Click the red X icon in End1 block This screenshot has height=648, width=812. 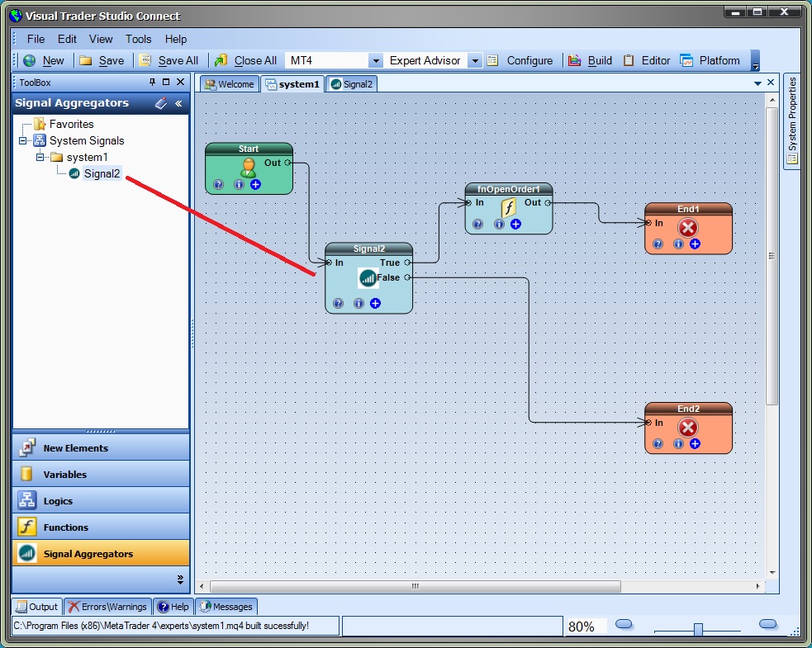[688, 228]
